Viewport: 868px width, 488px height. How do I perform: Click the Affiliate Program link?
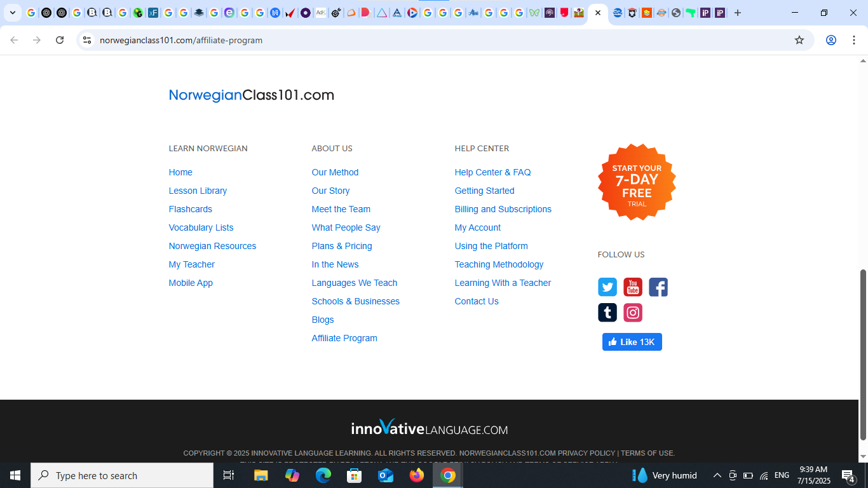click(344, 338)
